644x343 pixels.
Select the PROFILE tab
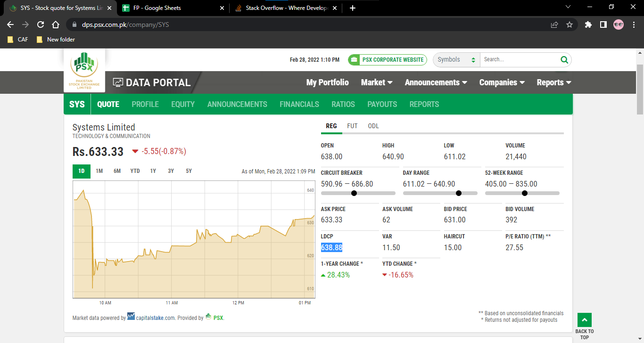coord(145,104)
